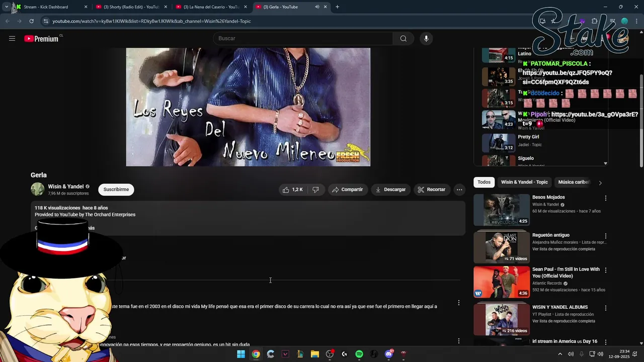Click the description text Provided to YouTube

click(x=85, y=215)
